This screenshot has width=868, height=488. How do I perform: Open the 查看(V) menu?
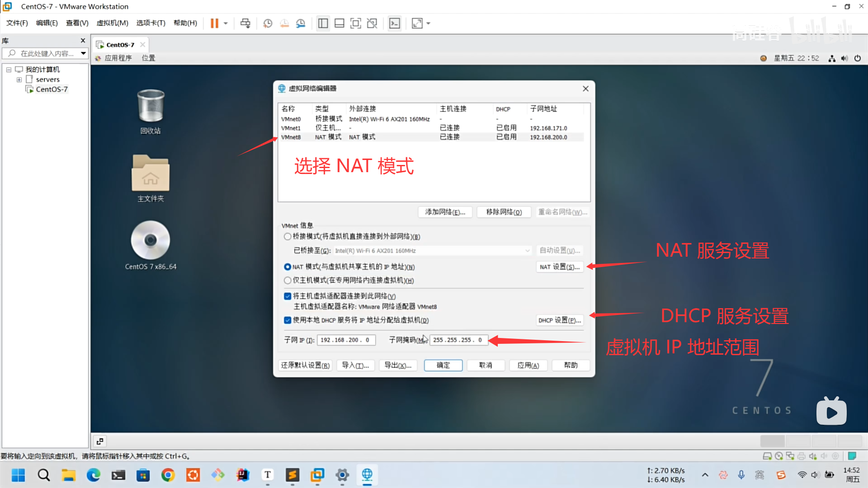(x=77, y=23)
